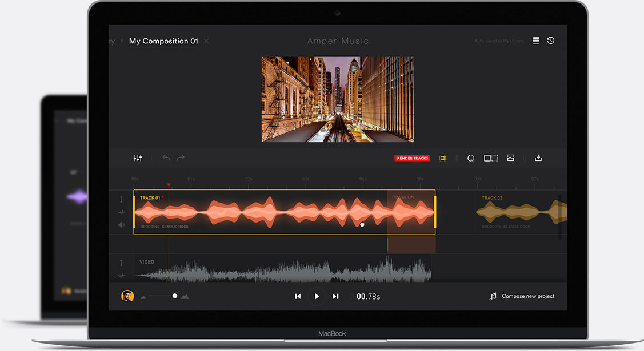Click the 06s mark on the timeline ruler

478,179
